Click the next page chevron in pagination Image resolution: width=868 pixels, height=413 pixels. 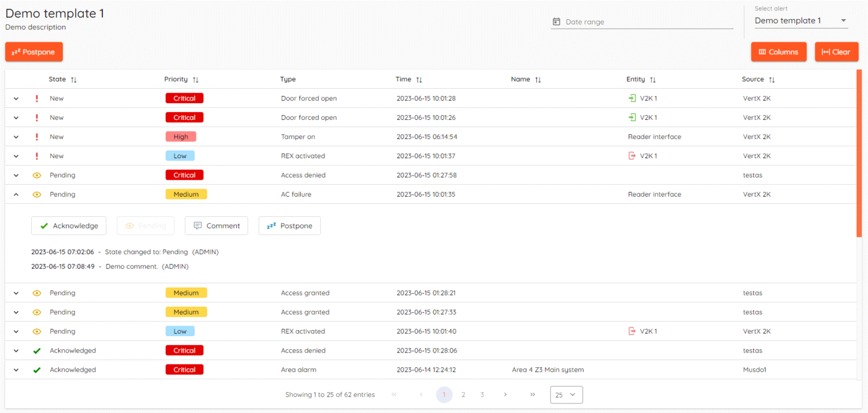point(505,394)
